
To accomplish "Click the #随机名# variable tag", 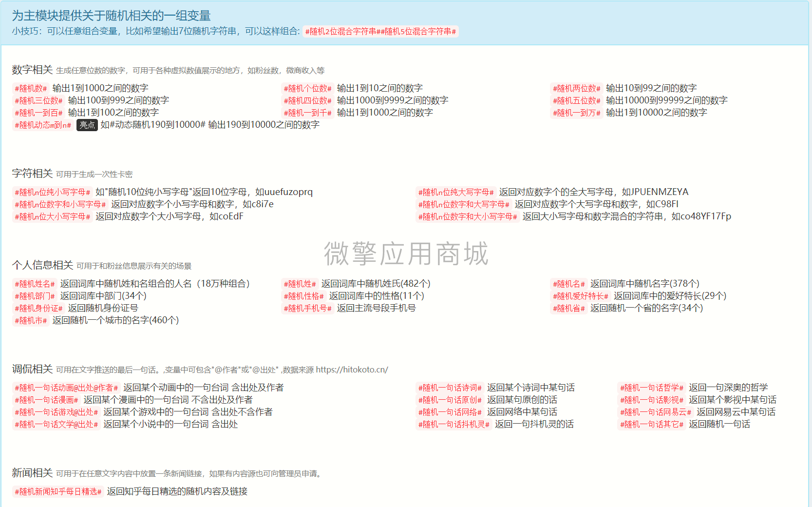I will pyautogui.click(x=568, y=284).
